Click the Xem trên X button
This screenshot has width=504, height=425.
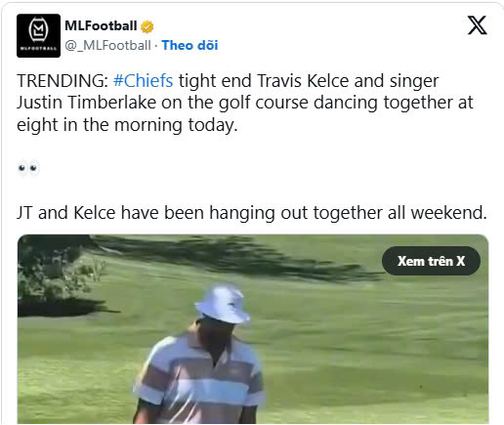[431, 261]
